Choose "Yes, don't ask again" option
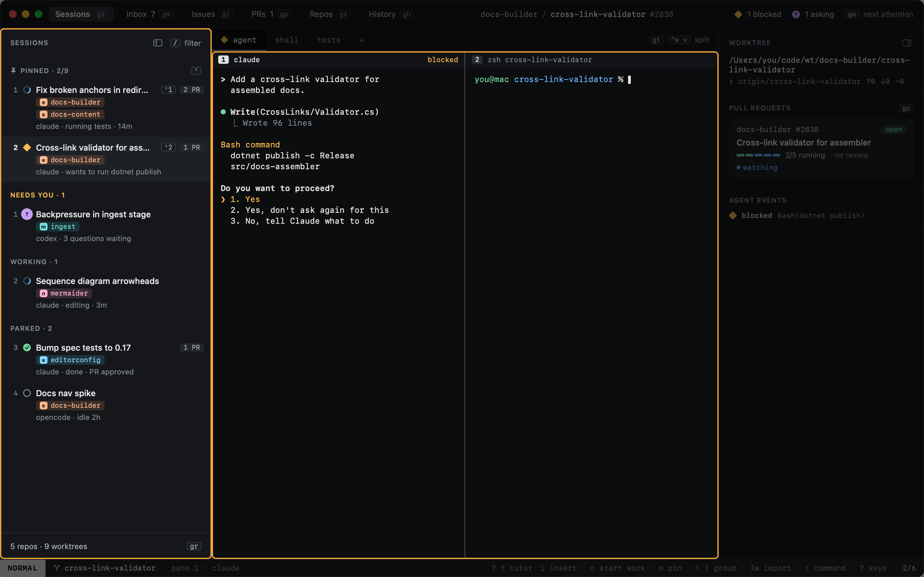Viewport: 924px width, 577px height. coord(310,210)
